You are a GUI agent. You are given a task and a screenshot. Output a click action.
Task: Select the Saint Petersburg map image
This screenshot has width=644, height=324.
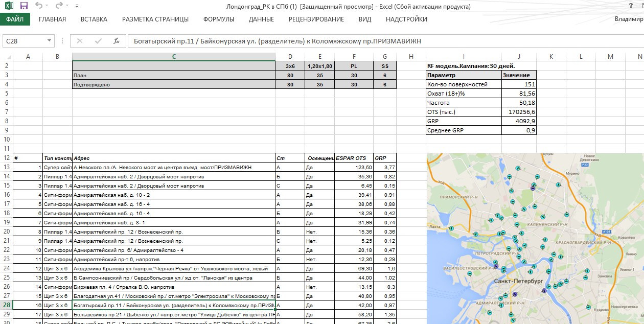coord(534,238)
